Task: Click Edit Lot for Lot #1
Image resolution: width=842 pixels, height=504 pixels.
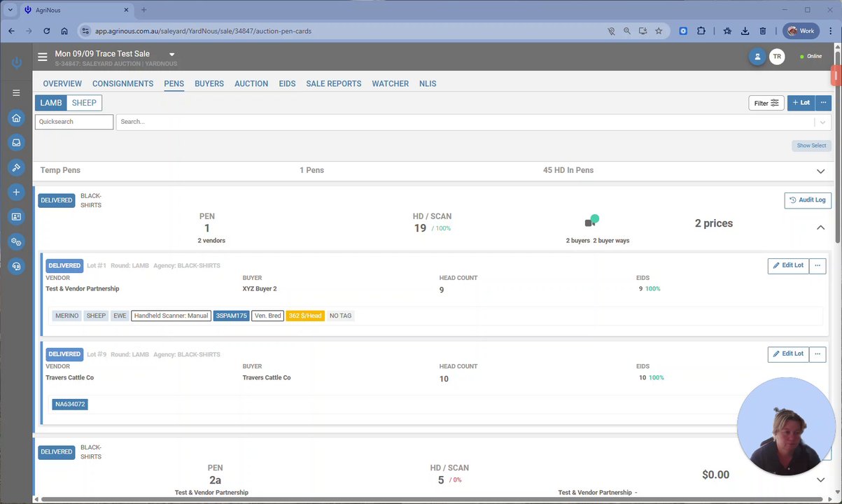Action: click(x=788, y=265)
